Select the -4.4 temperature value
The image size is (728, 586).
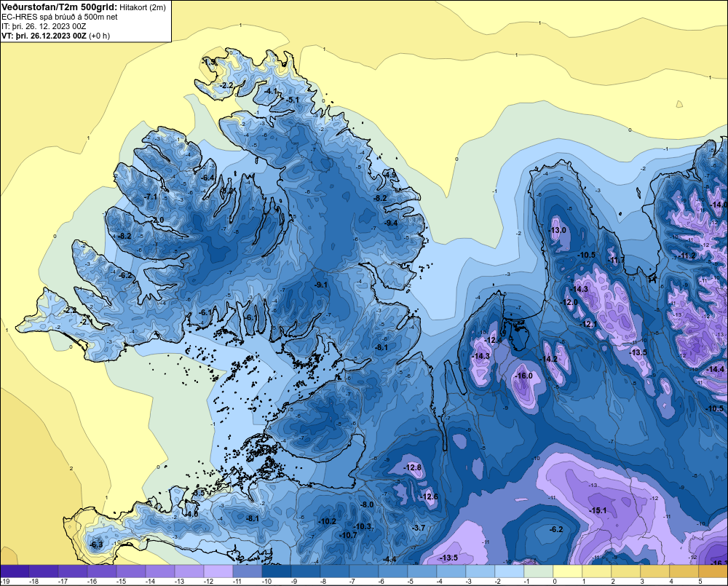coord(389,560)
